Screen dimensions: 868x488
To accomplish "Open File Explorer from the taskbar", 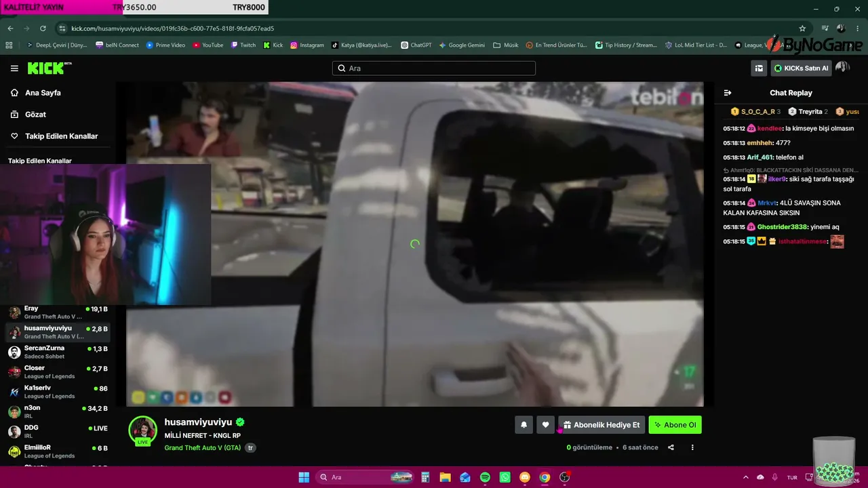I will [445, 477].
